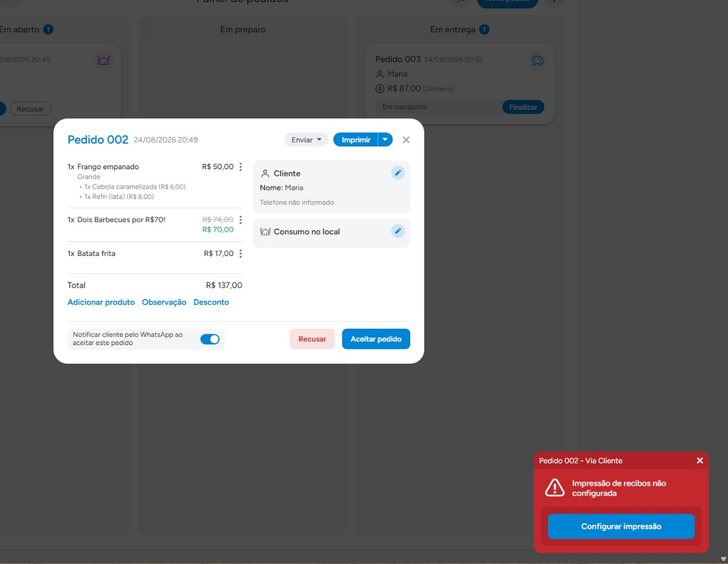Click the 1x Cebola caramelizada add-on line

coord(135,186)
